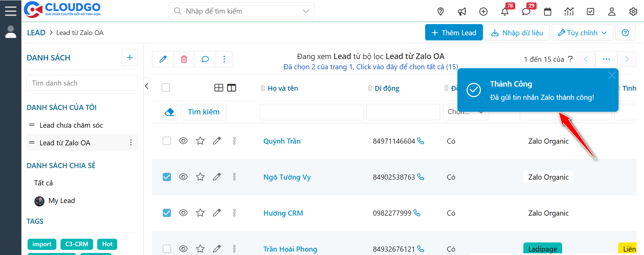Expand the Tùy chỉnh dropdown
This screenshot has width=644, height=255.
582,33
